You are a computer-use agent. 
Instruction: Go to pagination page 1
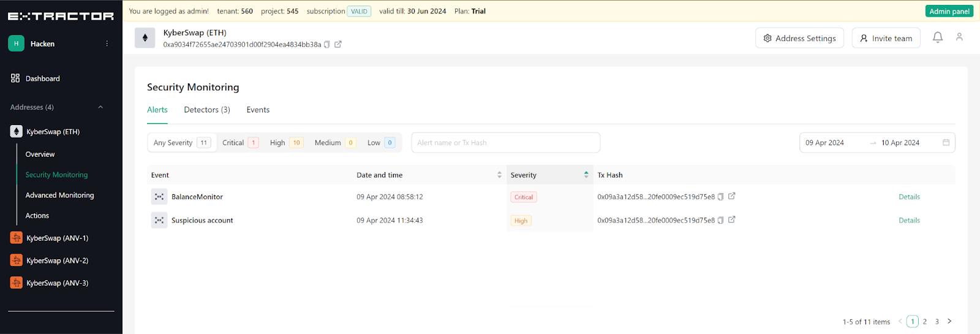pyautogui.click(x=913, y=321)
